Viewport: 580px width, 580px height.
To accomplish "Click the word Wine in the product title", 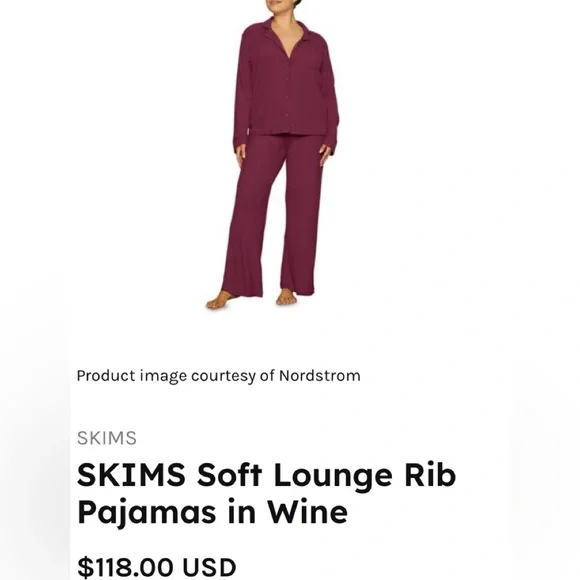I will pyautogui.click(x=307, y=512).
